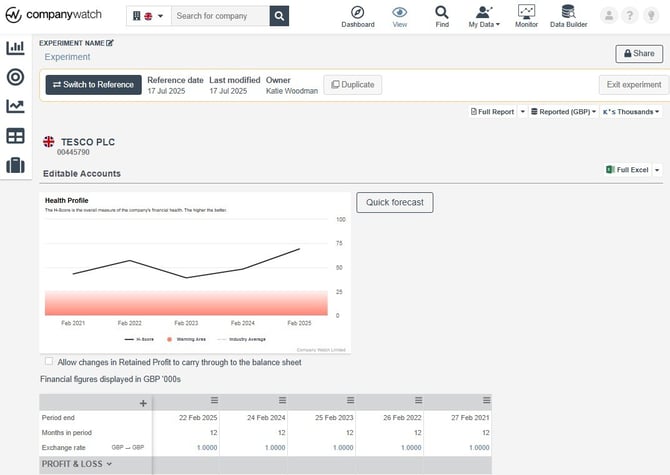Screen dimensions: 670x475
Task: Click the lightbulb tips icon
Action: 651,16
